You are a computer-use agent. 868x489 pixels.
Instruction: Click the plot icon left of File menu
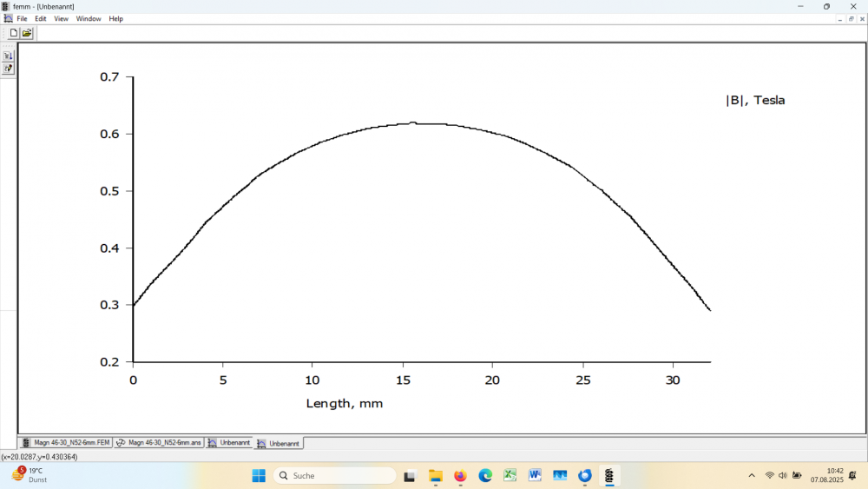(x=8, y=18)
